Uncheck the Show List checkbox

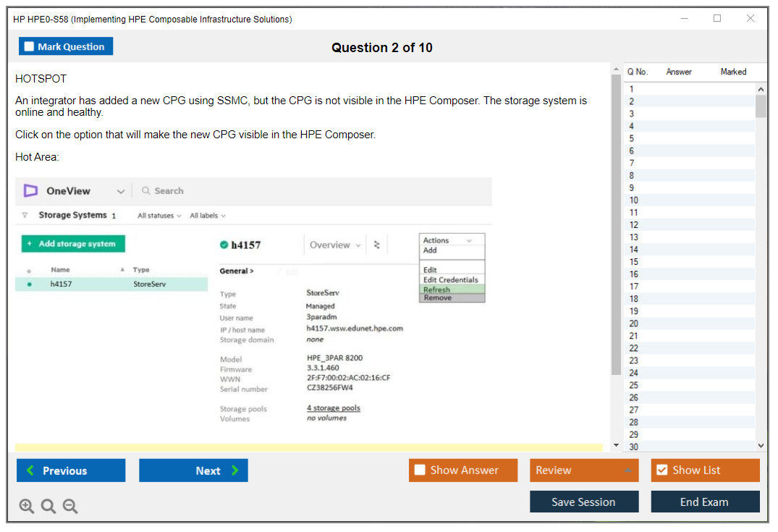point(661,470)
